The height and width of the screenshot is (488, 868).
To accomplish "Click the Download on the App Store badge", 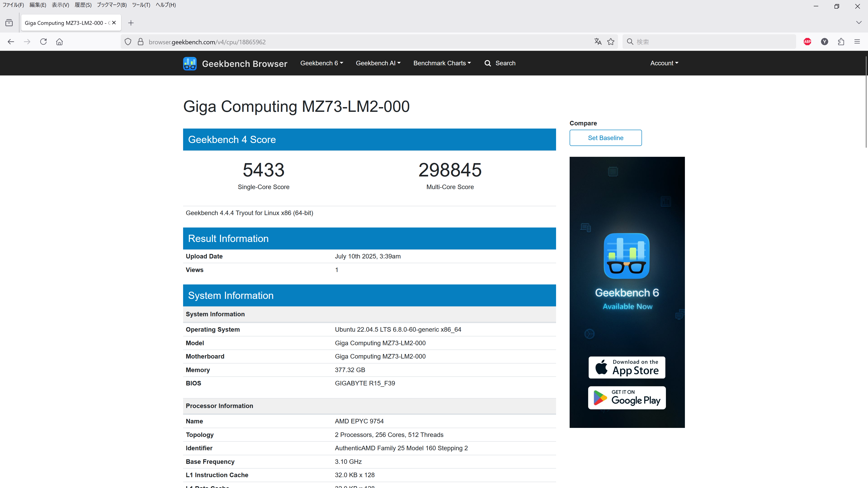I will pos(627,367).
